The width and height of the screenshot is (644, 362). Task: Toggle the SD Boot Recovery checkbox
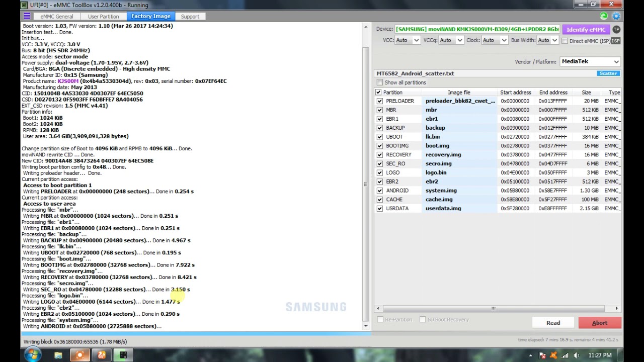click(x=423, y=319)
